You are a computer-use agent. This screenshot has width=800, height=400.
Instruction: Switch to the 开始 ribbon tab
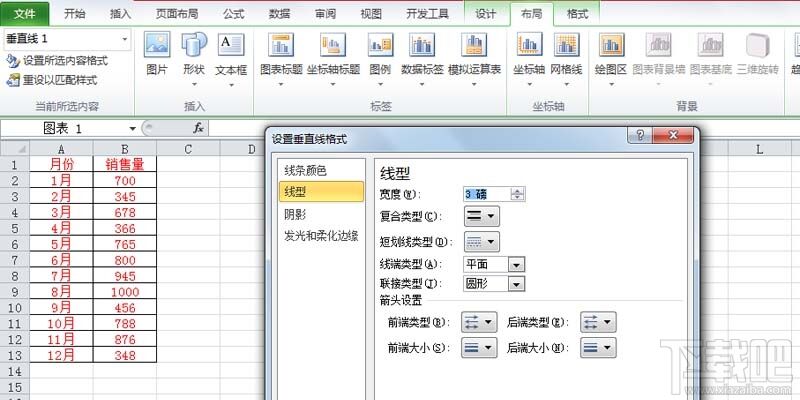[74, 14]
